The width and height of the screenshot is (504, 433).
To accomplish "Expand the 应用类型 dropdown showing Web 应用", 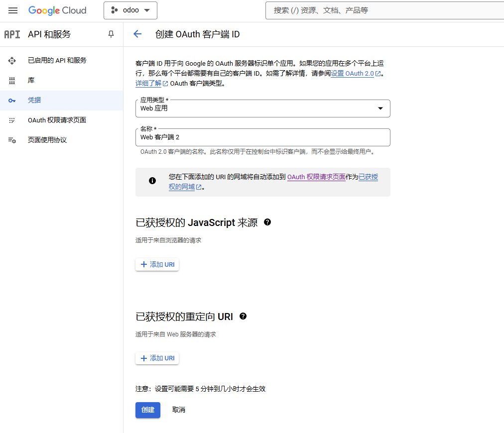I will coord(262,108).
